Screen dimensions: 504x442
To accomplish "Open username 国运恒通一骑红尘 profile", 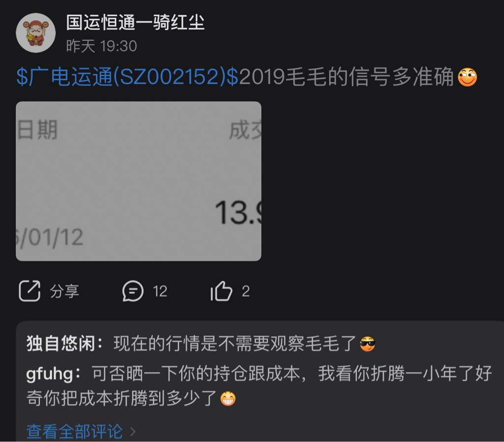I will [x=135, y=23].
